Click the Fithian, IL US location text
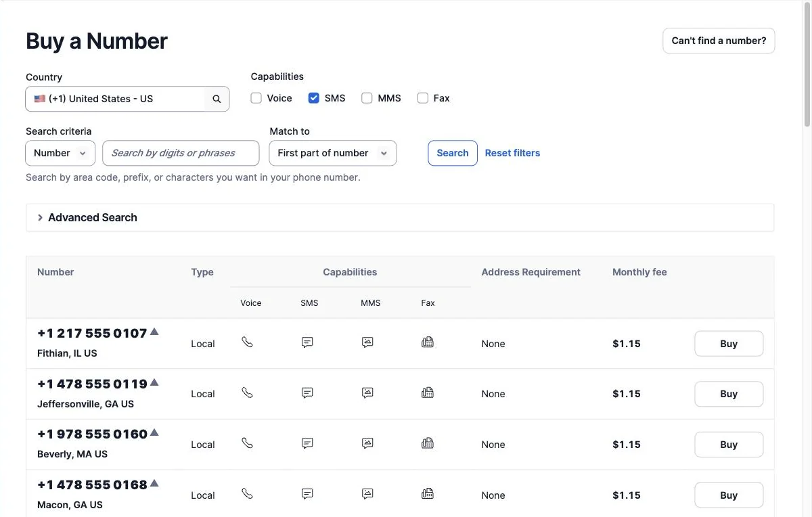This screenshot has width=812, height=517. pyautogui.click(x=67, y=353)
